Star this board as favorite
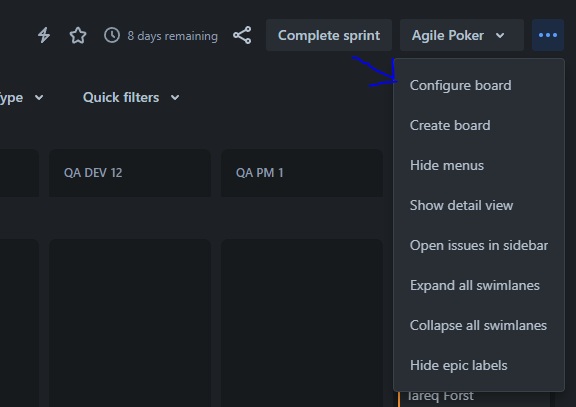Image resolution: width=576 pixels, height=407 pixels. [78, 36]
